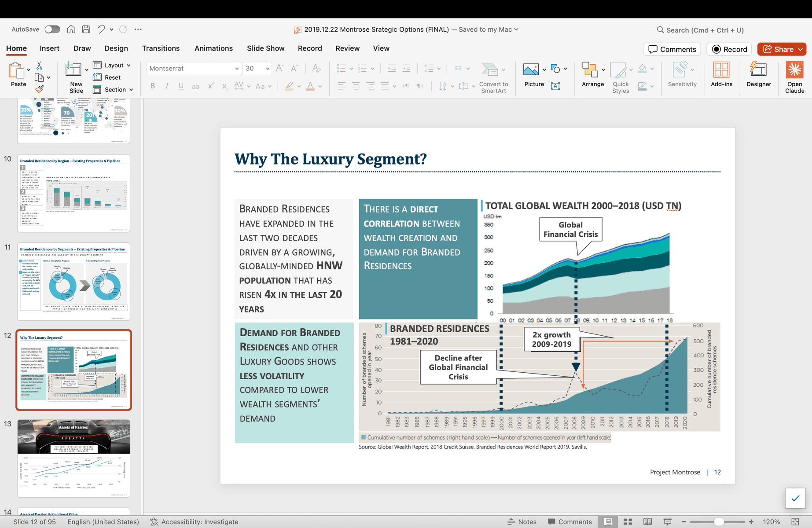
Task: Click the Undo arrow icon
Action: pyautogui.click(x=101, y=29)
